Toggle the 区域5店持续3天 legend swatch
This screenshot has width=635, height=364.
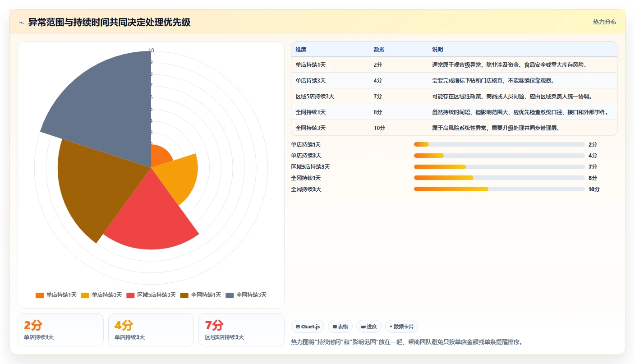click(131, 295)
